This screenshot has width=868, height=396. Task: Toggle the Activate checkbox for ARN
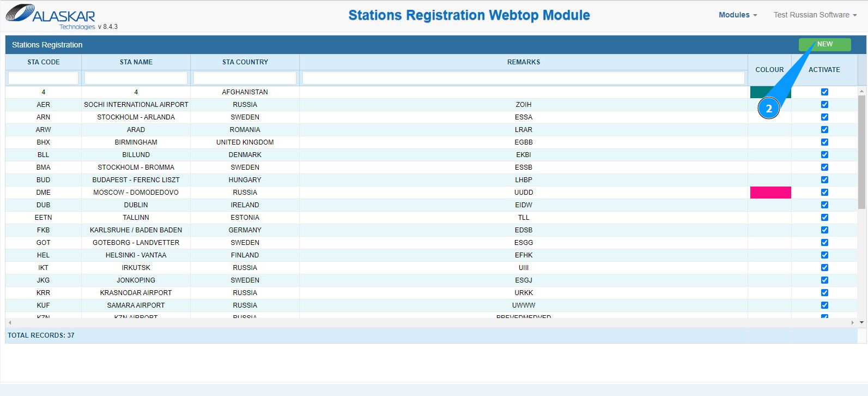tap(824, 117)
